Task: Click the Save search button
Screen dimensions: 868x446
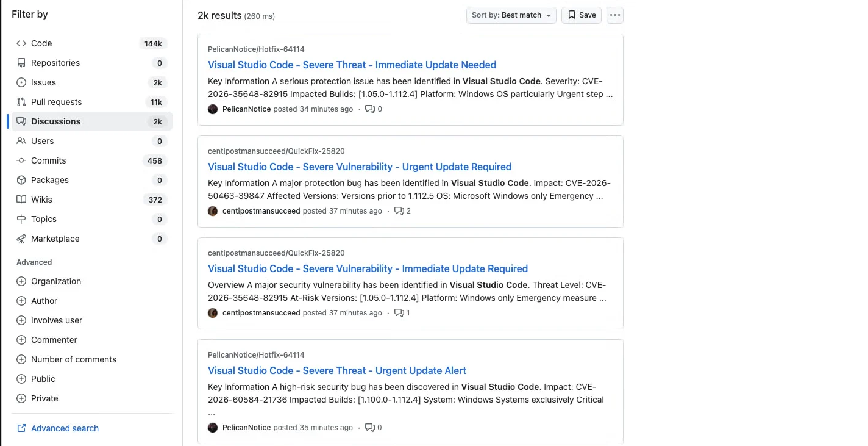Action: (582, 15)
